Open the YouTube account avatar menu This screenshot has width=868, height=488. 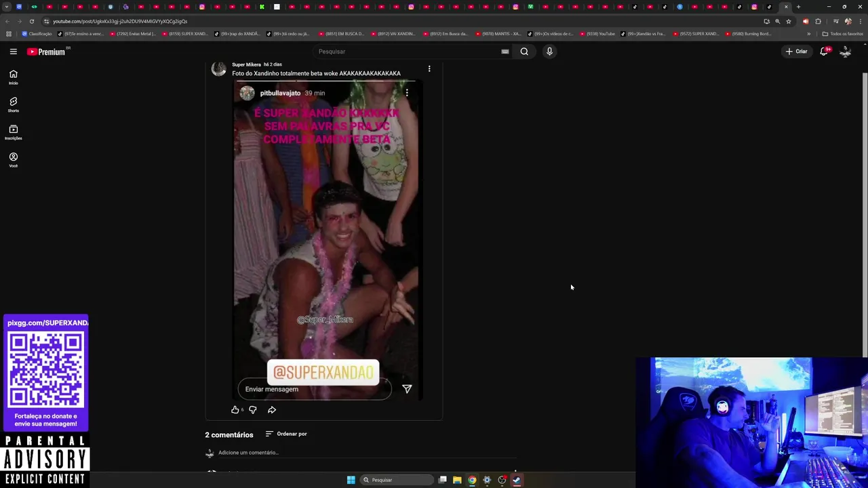pyautogui.click(x=846, y=52)
